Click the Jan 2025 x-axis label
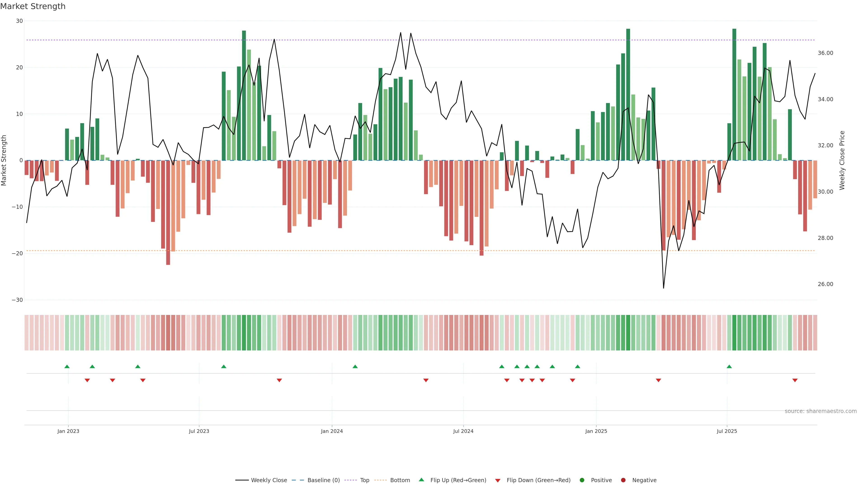 [596, 431]
